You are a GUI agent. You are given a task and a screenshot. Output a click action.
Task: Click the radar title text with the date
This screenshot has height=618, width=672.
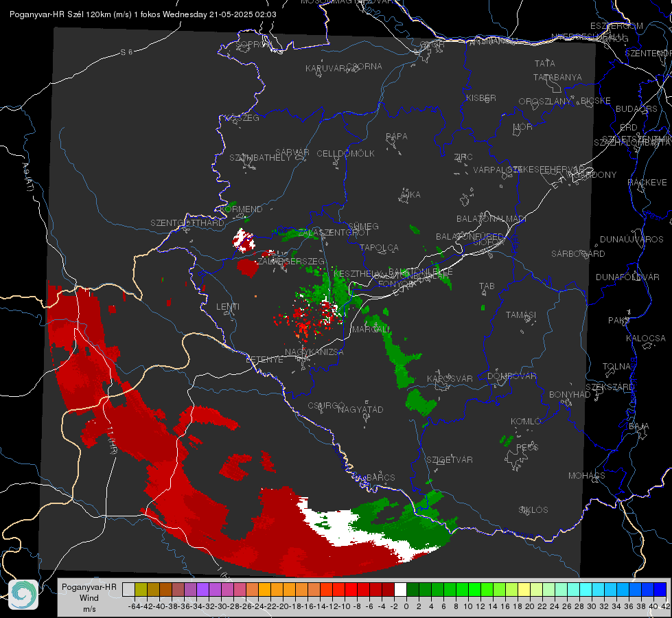pyautogui.click(x=143, y=14)
